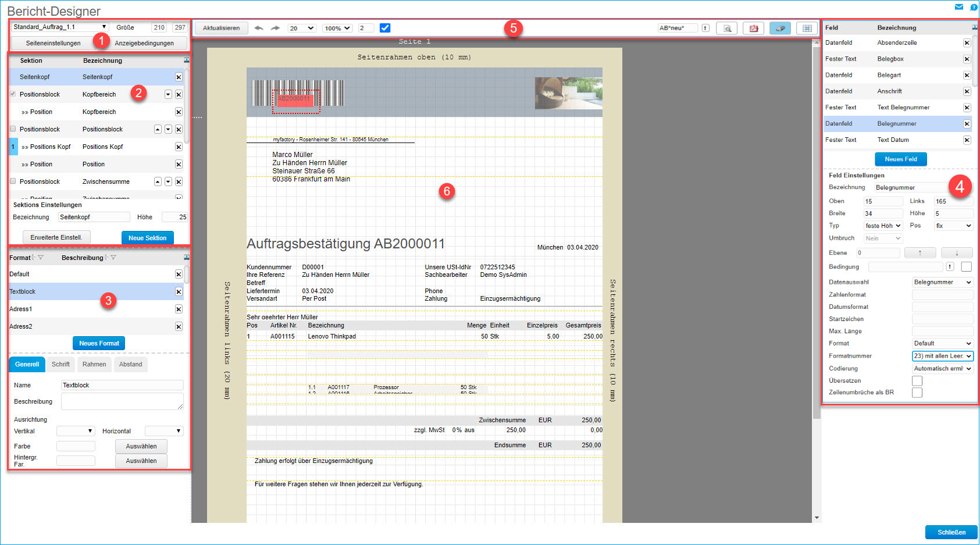Viewport: 980px width, 545px height.
Task: Click the undo arrow in the toolbar
Action: coord(259,28)
